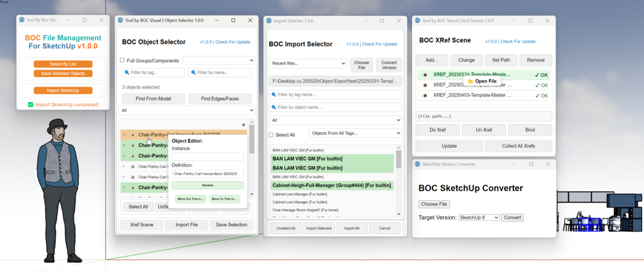Tick the Select All checkbox in Import Selector
The width and height of the screenshot is (644, 272).
pos(271,135)
